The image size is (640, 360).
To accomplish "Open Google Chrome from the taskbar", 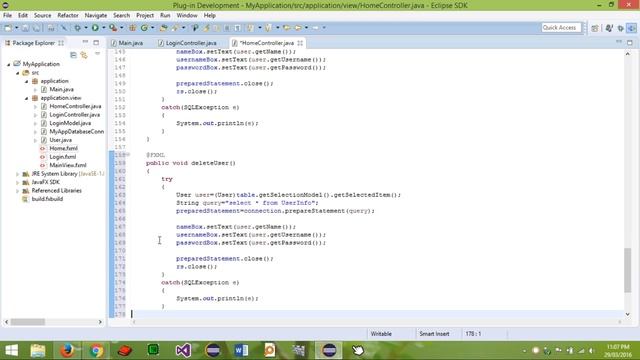I will pyautogui.click(x=96, y=350).
